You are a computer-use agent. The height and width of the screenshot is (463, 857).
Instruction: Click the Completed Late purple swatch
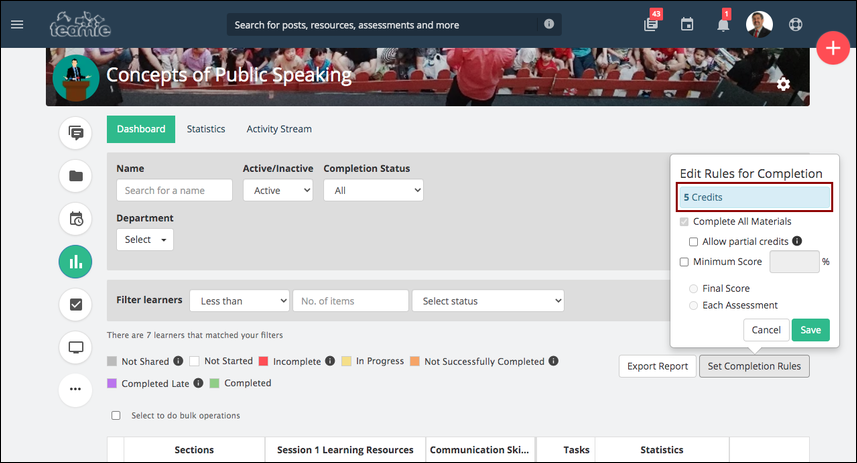click(x=112, y=383)
